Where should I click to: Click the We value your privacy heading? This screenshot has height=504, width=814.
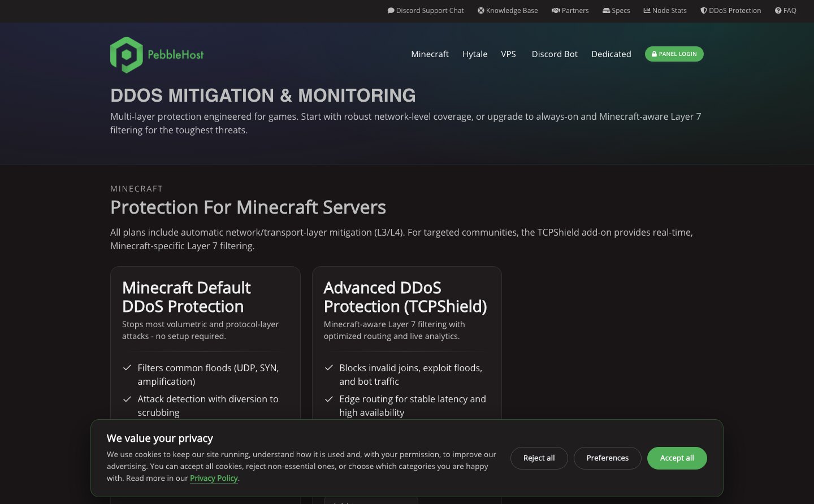point(160,438)
